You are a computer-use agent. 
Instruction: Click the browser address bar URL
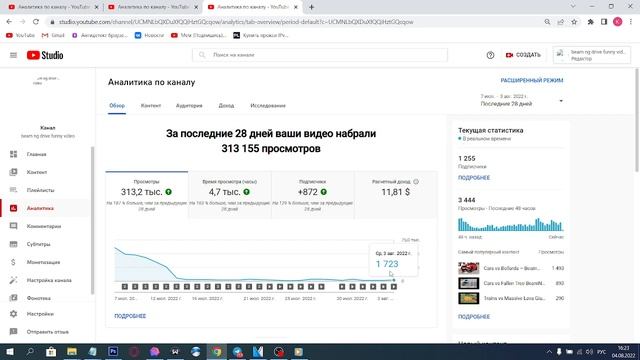click(236, 22)
